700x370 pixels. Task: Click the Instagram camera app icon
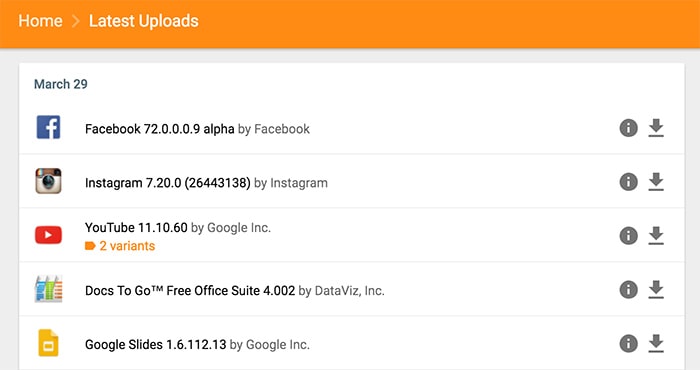[48, 181]
